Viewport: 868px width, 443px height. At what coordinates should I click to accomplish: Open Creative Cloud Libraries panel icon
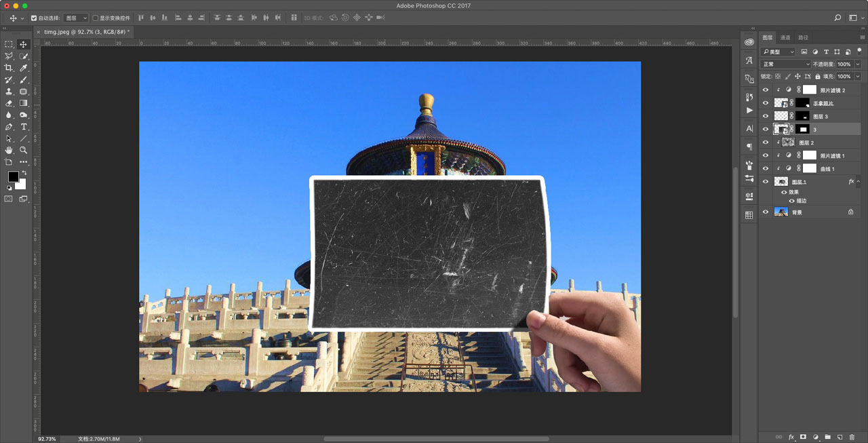pyautogui.click(x=749, y=42)
